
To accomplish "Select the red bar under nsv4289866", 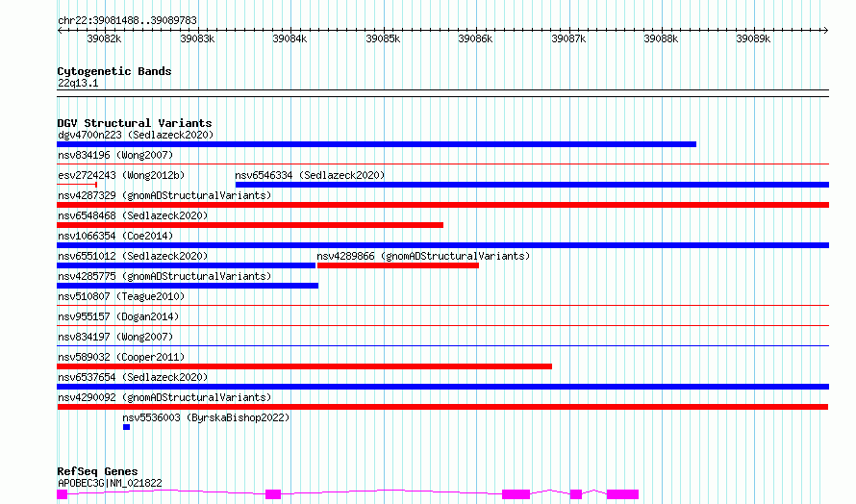I will click(x=398, y=265).
